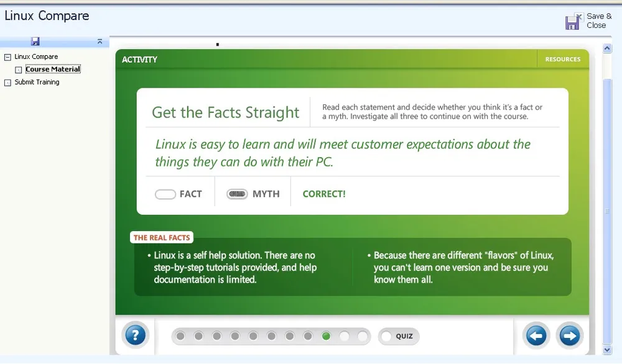Click the box beside Course Material
Image resolution: width=622 pixels, height=364 pixels.
point(19,70)
